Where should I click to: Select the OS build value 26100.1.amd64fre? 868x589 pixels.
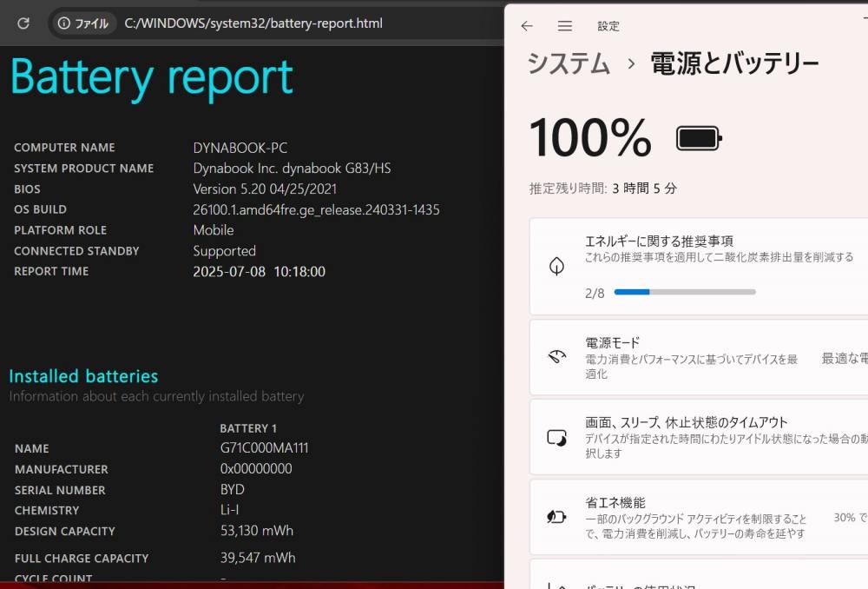tap(316, 210)
